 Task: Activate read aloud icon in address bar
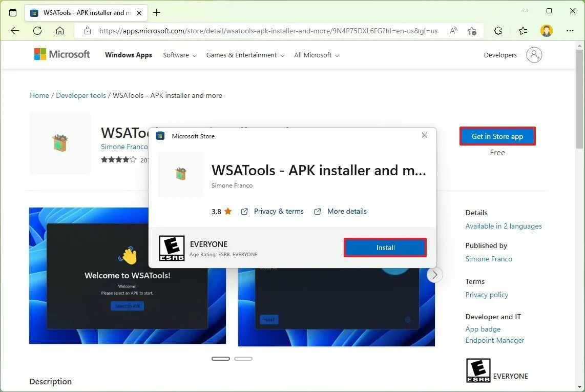coord(453,31)
